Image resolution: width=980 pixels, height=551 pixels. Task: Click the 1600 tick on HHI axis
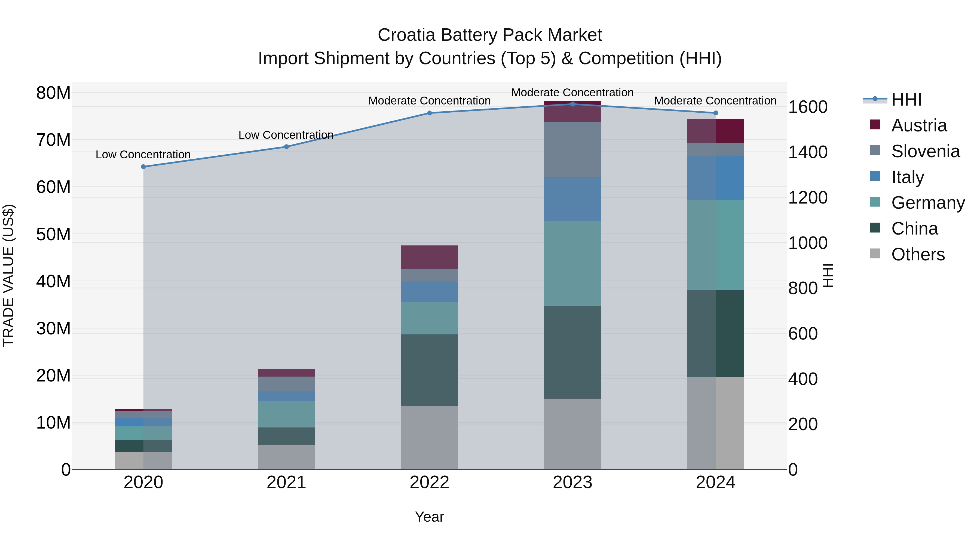[x=808, y=107]
